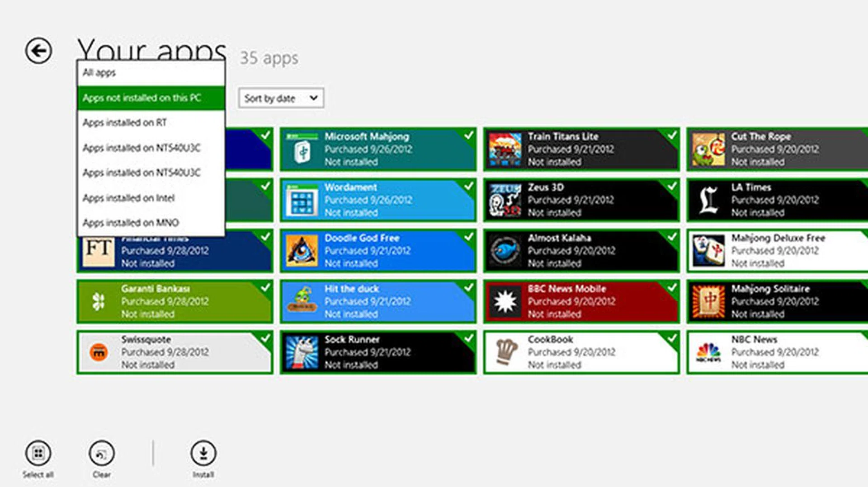Click the Garanti Bankasi app tile
The width and height of the screenshot is (868, 487).
click(175, 301)
